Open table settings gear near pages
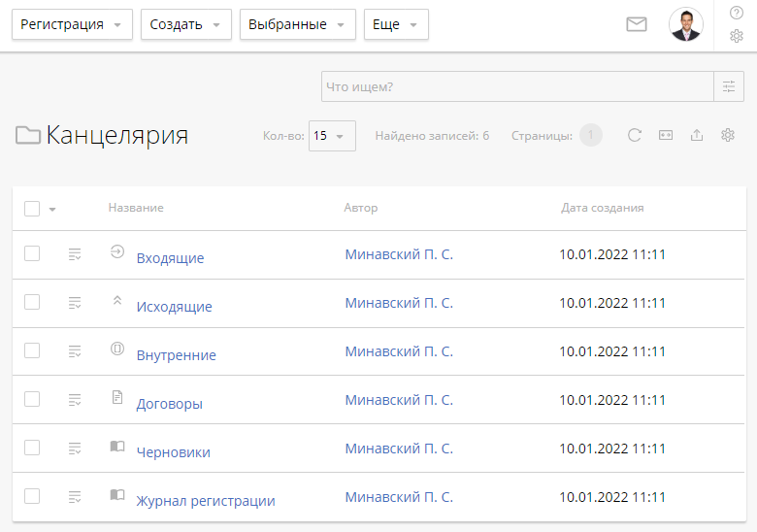Screen dimensions: 757x532 728,135
